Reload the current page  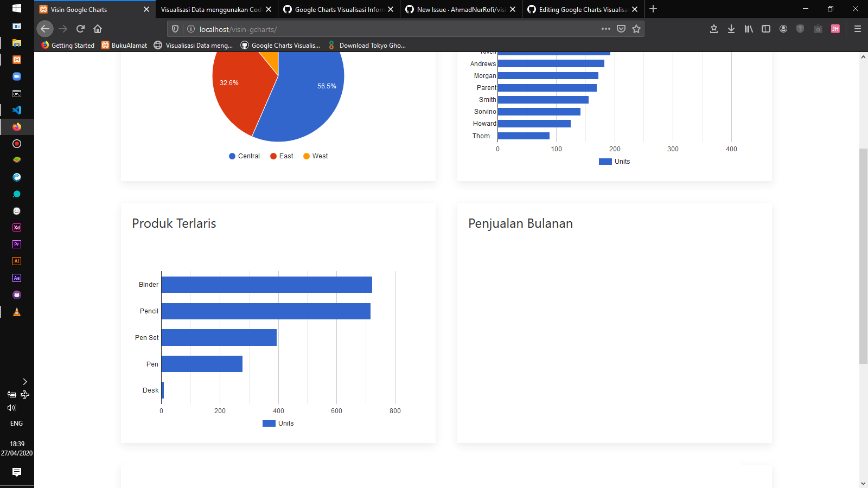[x=80, y=29]
